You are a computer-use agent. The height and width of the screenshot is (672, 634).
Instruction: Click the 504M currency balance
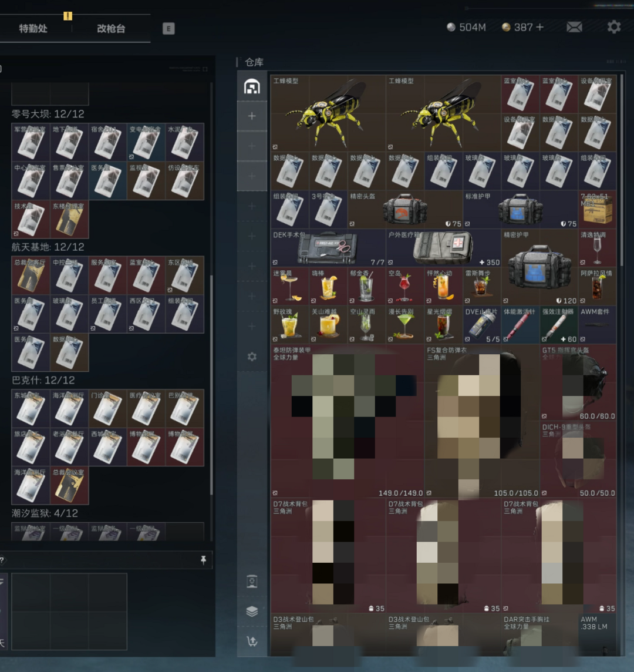[x=466, y=27]
